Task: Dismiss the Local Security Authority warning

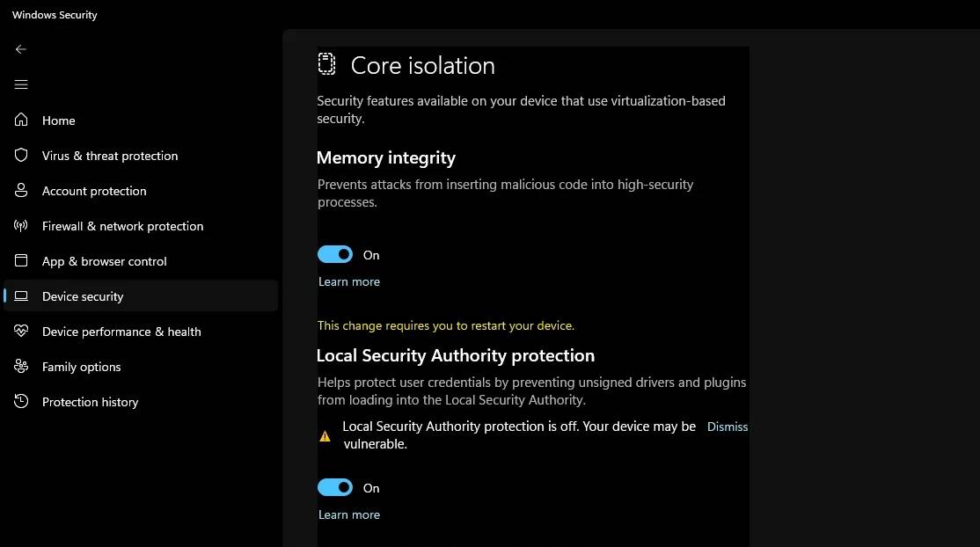Action: (x=728, y=427)
